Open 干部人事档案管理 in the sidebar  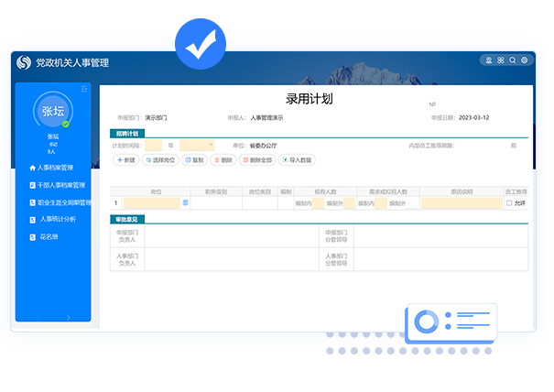[58, 185]
